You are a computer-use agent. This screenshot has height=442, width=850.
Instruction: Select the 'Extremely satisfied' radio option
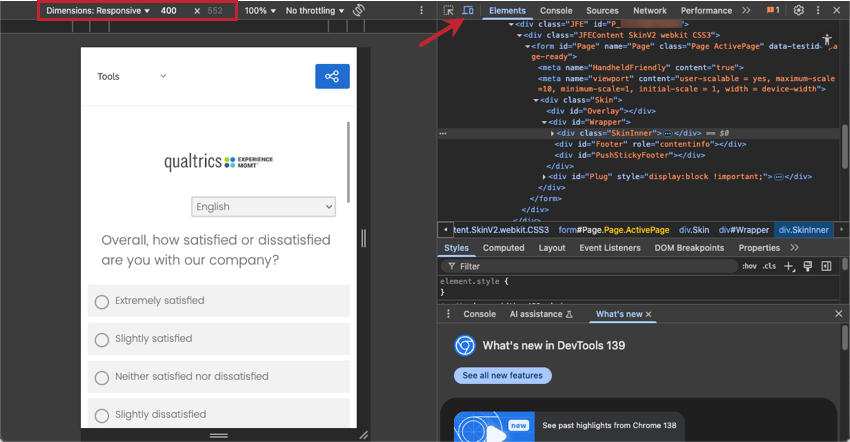point(101,301)
